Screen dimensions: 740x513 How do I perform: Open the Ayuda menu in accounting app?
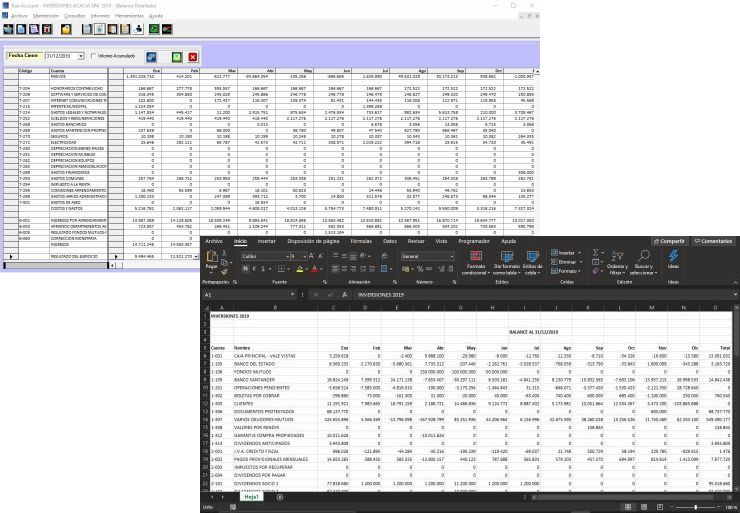pyautogui.click(x=156, y=16)
